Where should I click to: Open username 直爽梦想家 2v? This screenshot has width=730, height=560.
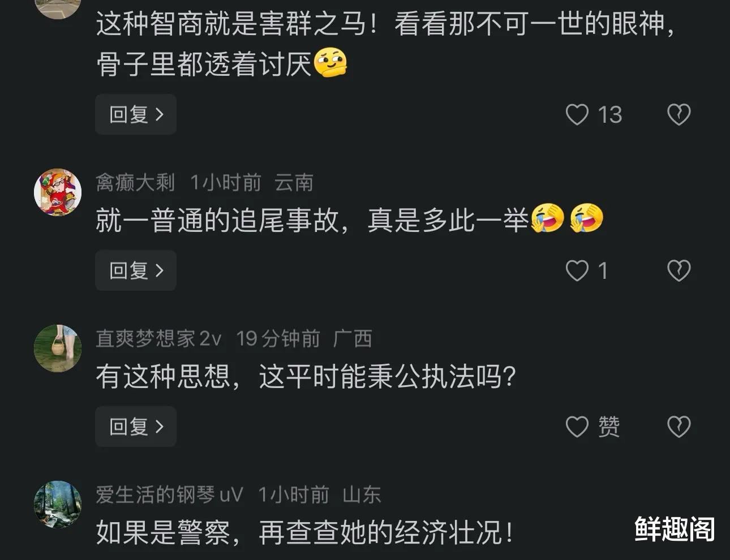[x=158, y=339]
